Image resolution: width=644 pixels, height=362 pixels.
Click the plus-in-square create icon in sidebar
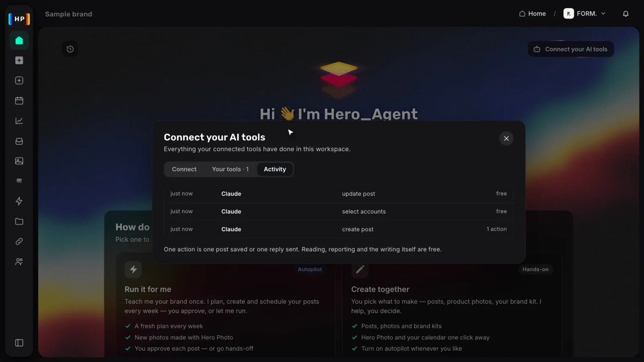[19, 80]
